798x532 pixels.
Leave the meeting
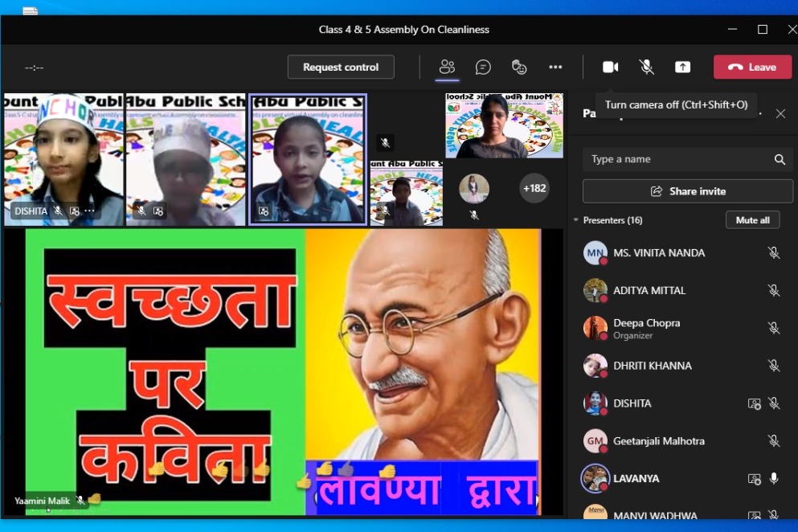click(x=752, y=68)
